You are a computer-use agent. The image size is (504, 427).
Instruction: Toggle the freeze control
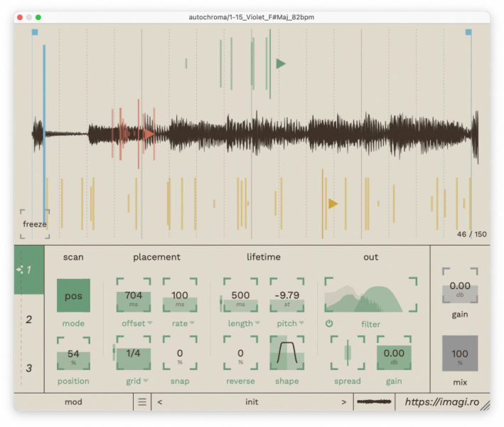point(35,224)
